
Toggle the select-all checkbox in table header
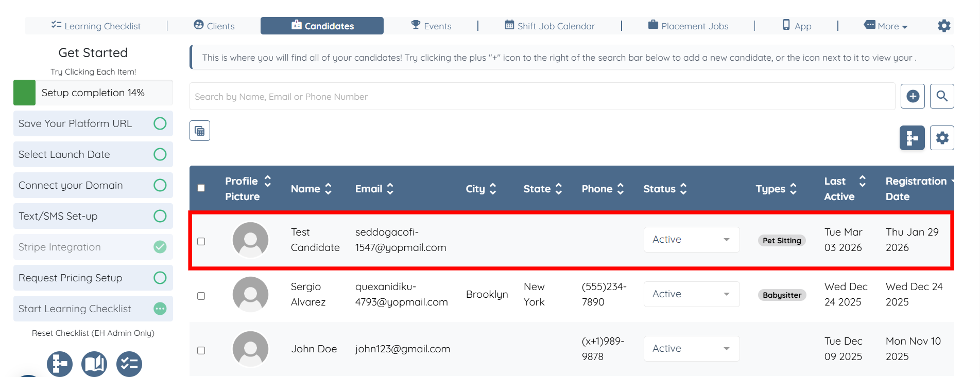click(201, 188)
